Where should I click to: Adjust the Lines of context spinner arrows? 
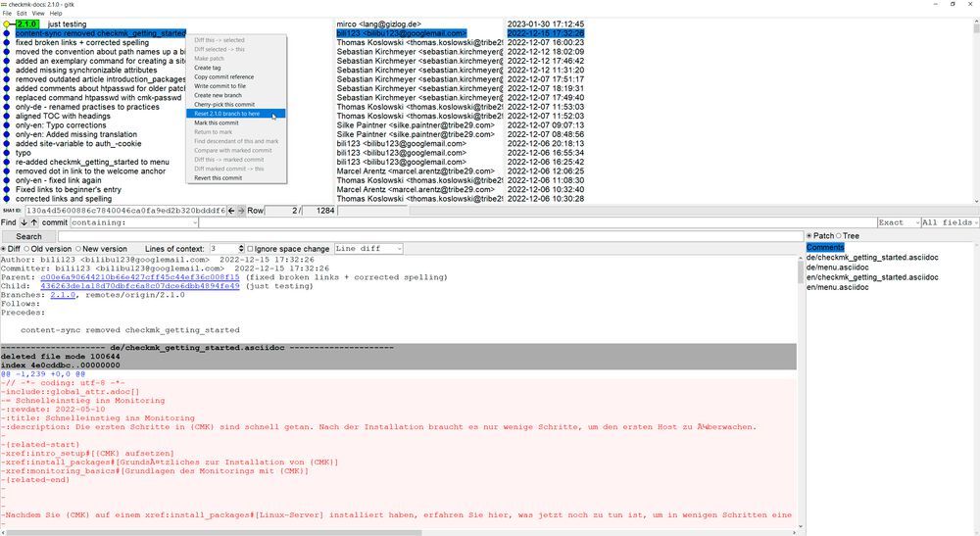point(241,249)
